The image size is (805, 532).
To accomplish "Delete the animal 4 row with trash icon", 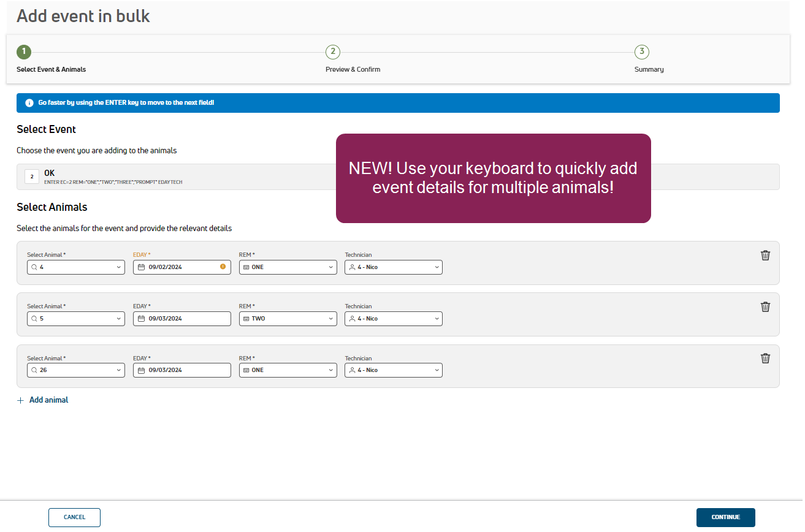I will [765, 256].
